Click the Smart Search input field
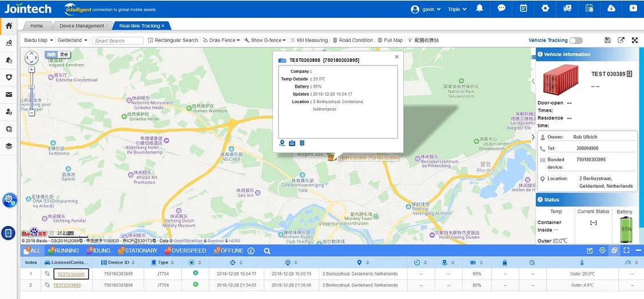This screenshot has width=644, height=299. pyautogui.click(x=118, y=41)
